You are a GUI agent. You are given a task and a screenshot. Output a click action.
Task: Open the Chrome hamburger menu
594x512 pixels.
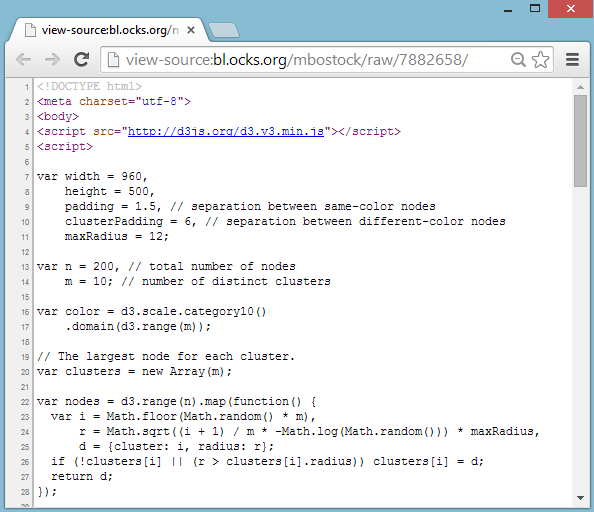pos(572,59)
